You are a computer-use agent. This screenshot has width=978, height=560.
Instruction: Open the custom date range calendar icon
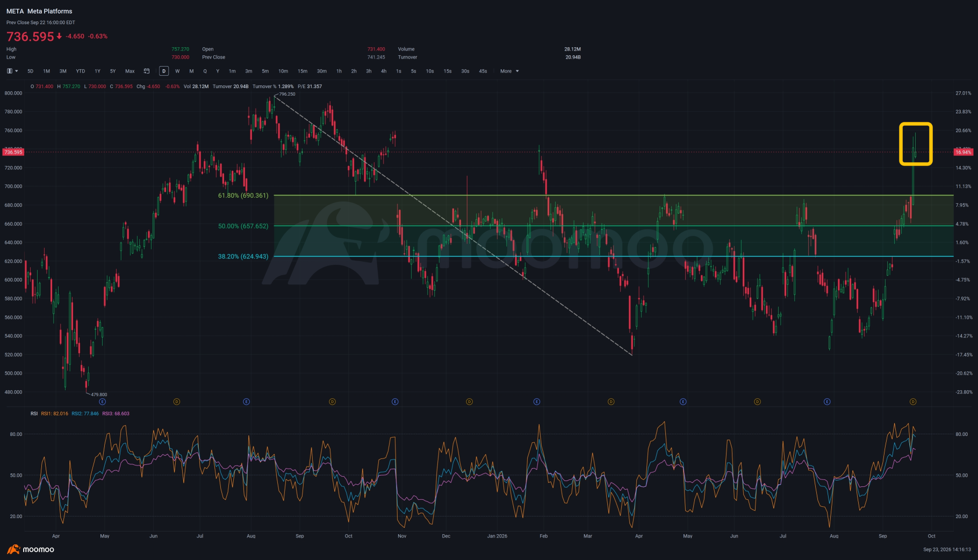[x=146, y=71]
